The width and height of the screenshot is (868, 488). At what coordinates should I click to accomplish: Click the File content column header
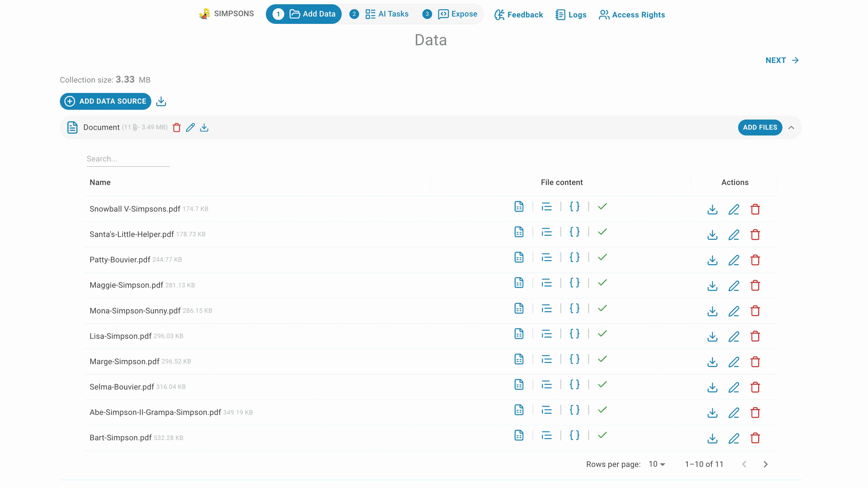click(x=562, y=182)
